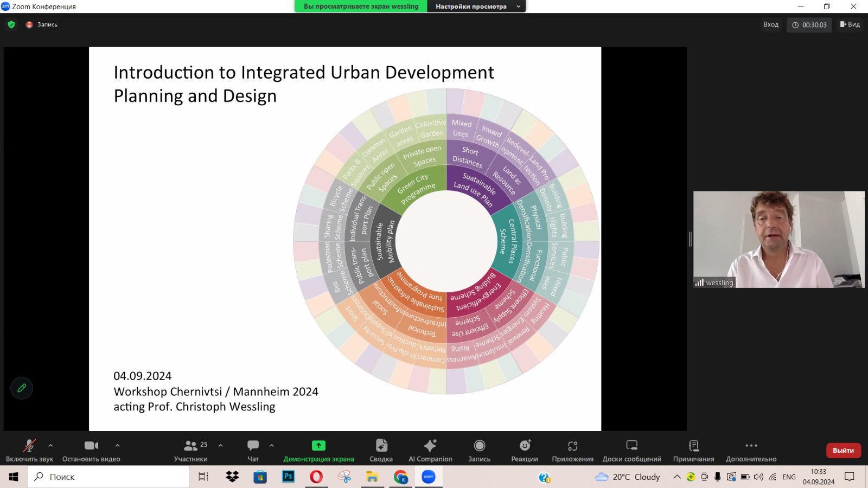Click Демонстрация экрана share screen button
The height and width of the screenshot is (488, 868).
point(318,451)
